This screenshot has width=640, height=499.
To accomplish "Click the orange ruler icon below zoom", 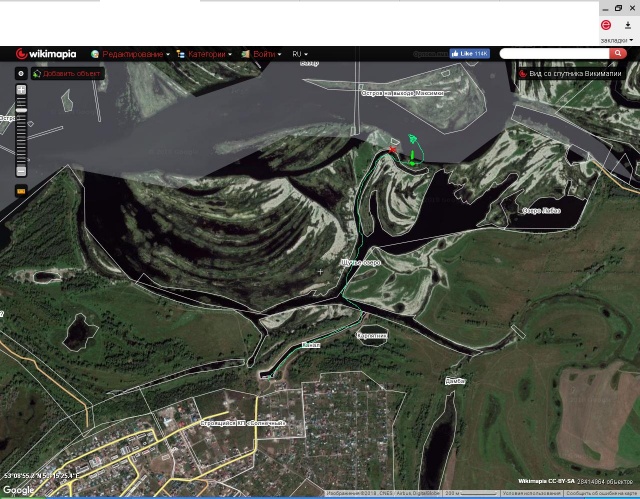I will 21,188.
